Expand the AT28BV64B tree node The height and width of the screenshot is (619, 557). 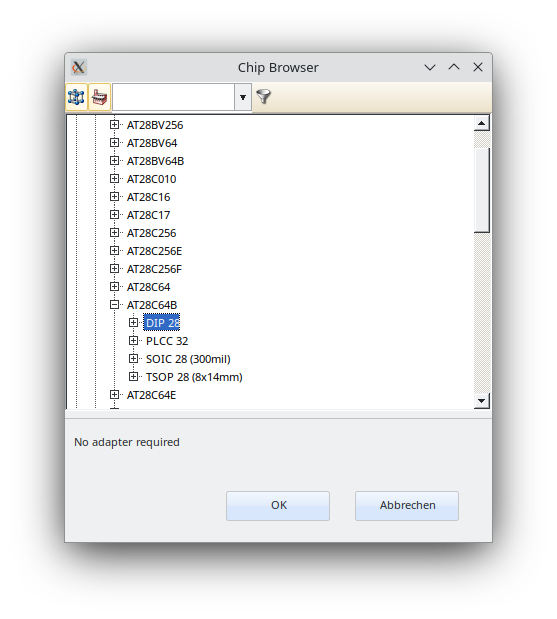click(x=114, y=161)
